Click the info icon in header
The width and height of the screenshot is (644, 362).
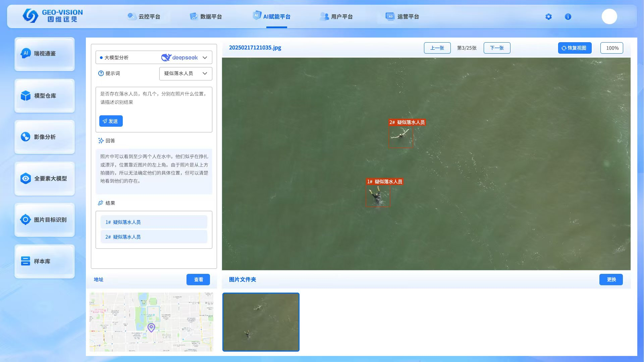[x=568, y=17]
